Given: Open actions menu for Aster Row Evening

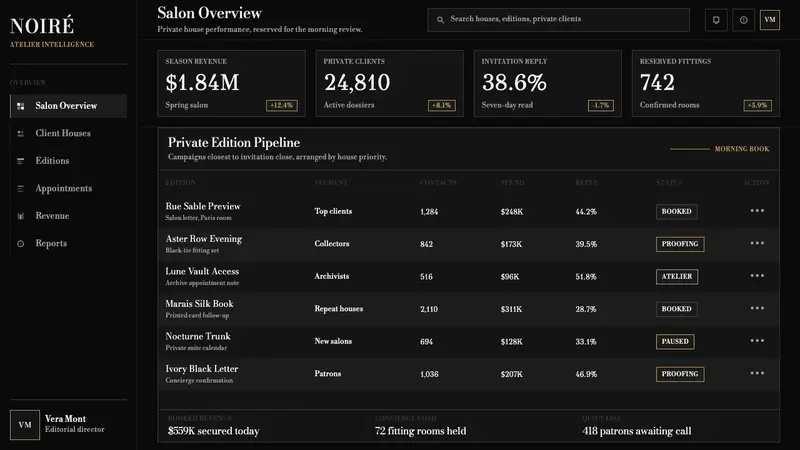Looking at the screenshot, I should [757, 243].
